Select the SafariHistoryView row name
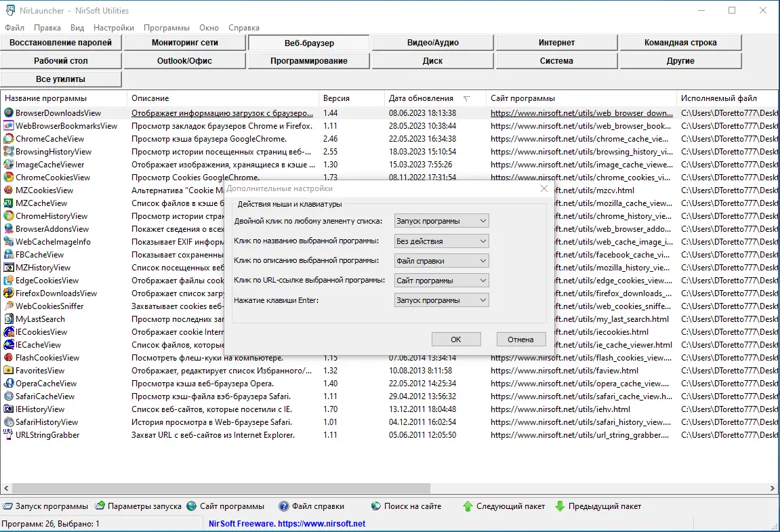 click(47, 422)
